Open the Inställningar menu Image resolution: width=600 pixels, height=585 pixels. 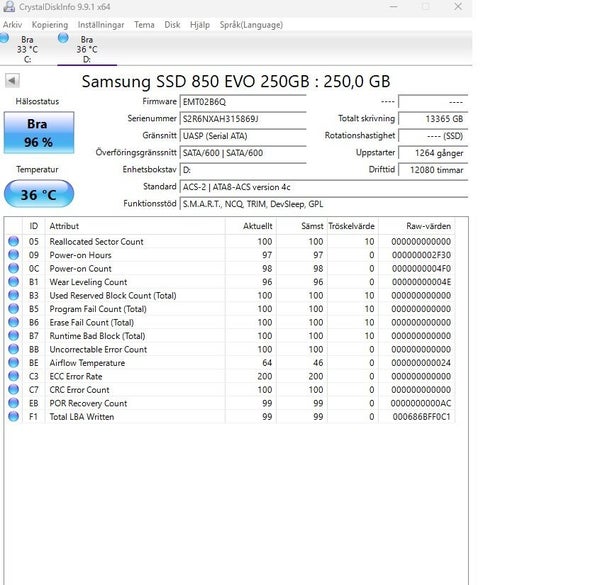[x=101, y=25]
